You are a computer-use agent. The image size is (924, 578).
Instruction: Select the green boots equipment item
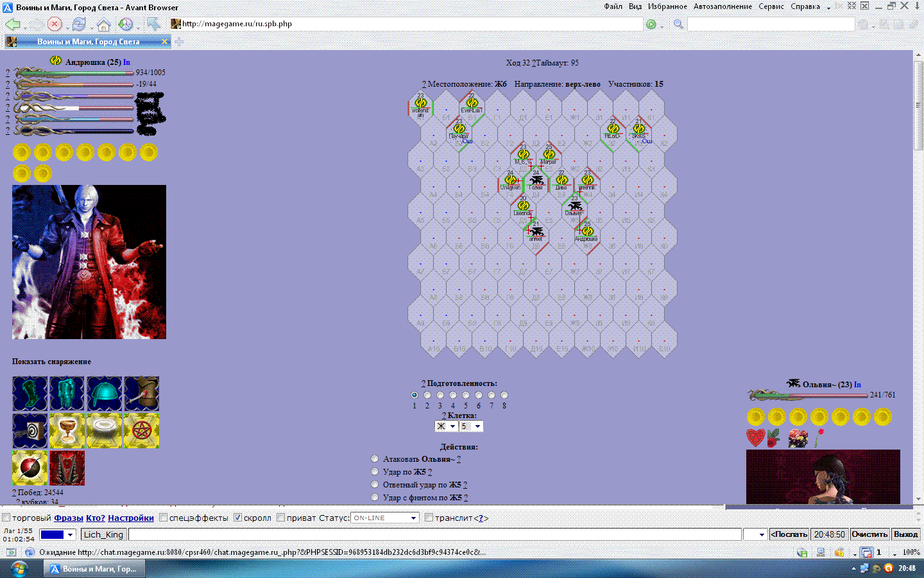click(30, 394)
